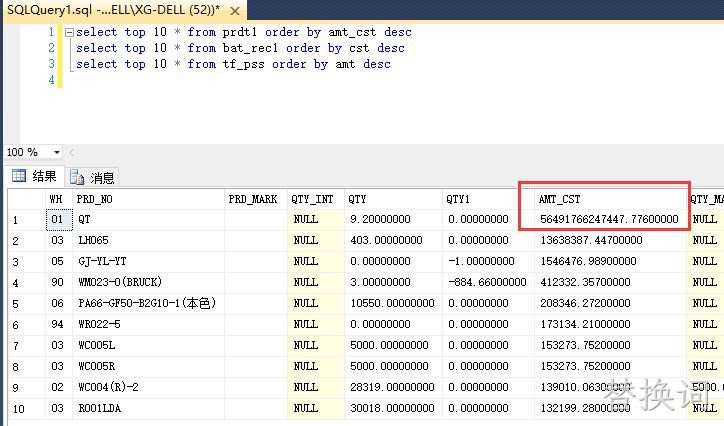724x426 pixels.
Task: Select the WH cell 90
Action: [x=59, y=282]
